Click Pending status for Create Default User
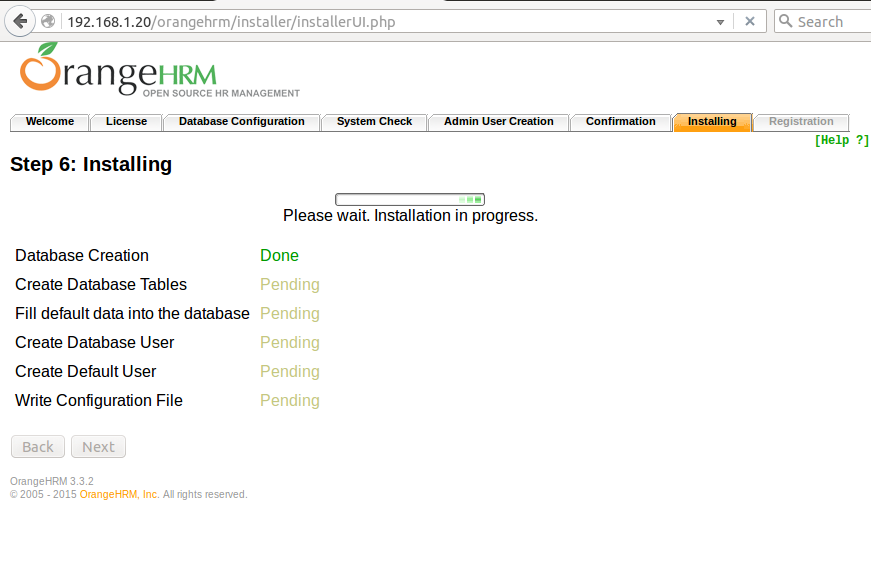 point(290,371)
